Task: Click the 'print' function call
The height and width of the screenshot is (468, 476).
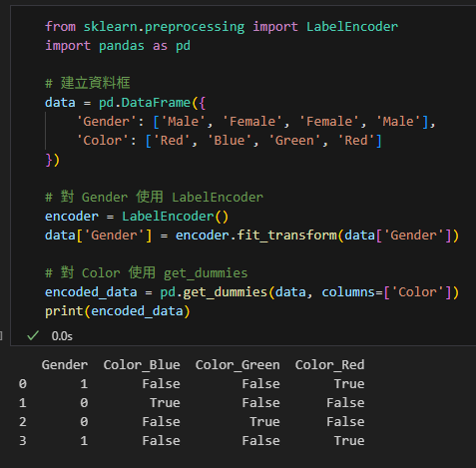Action: pos(64,311)
